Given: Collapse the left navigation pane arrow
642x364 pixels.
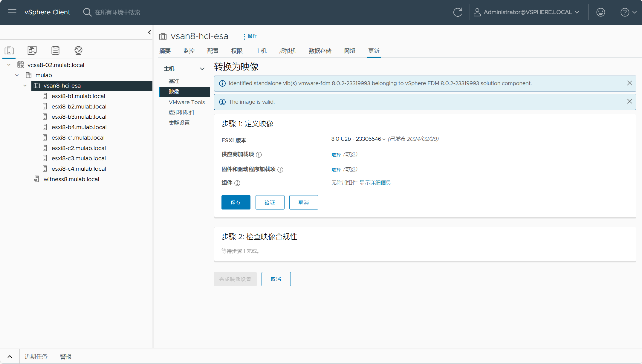Looking at the screenshot, I should pos(149,32).
